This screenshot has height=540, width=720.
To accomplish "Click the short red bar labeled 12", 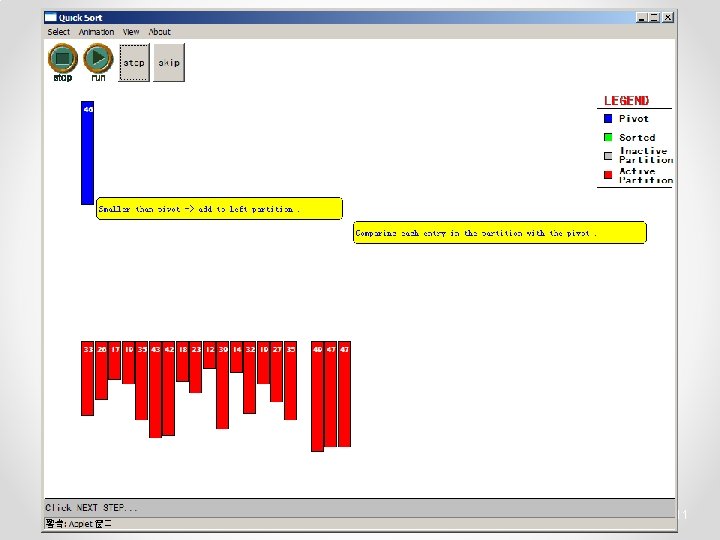I will coord(210,355).
